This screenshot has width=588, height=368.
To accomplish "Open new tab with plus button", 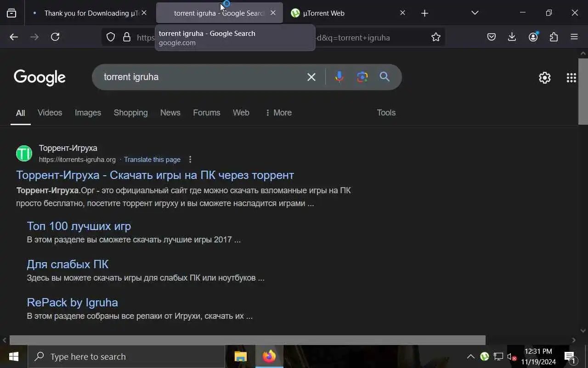I will [x=425, y=13].
